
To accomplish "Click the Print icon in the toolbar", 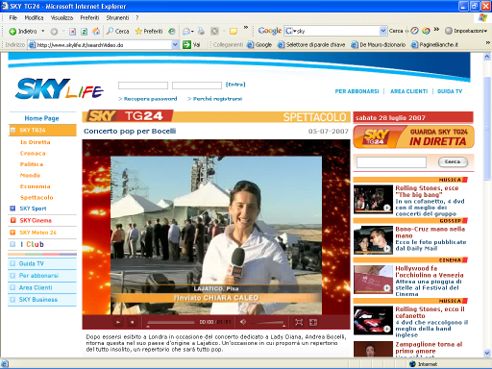I will (x=201, y=31).
